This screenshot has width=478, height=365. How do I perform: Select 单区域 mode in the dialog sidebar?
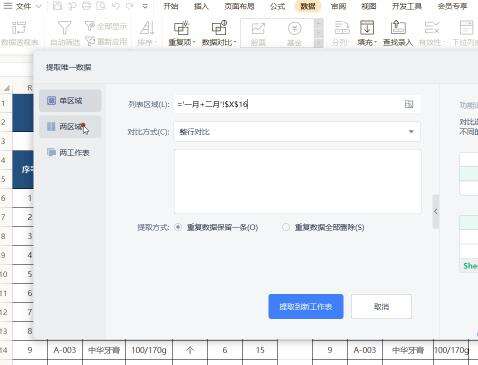[x=70, y=101]
